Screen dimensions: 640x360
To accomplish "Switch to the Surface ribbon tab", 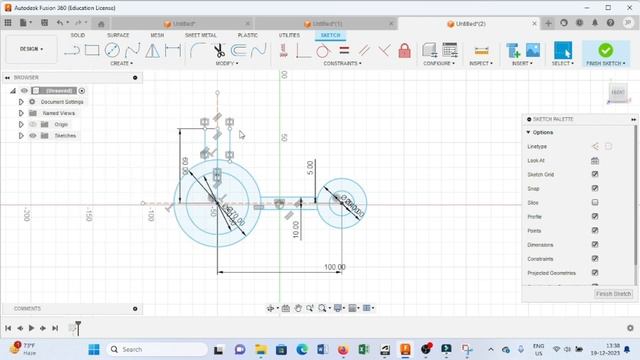I will 118,36.
